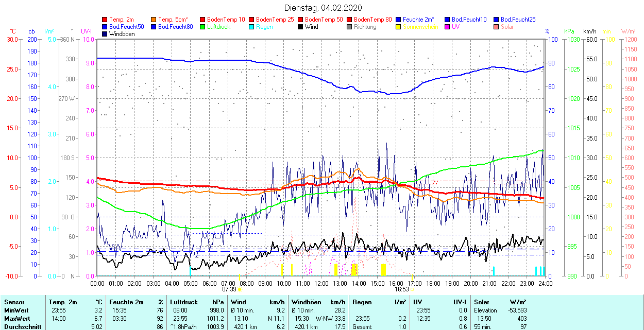The image size is (644, 330).
Task: Click the gray Richtung legend square
Action: pyautogui.click(x=350, y=27)
